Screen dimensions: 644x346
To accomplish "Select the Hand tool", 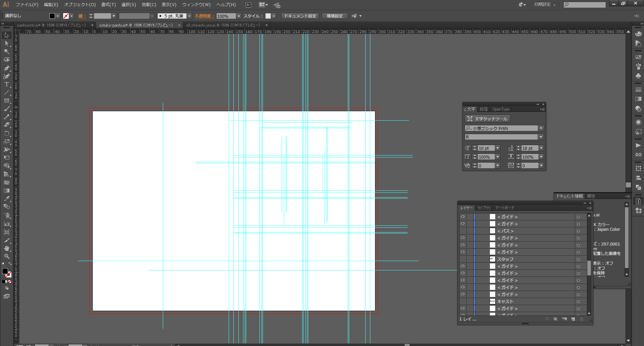I will click(x=6, y=248).
